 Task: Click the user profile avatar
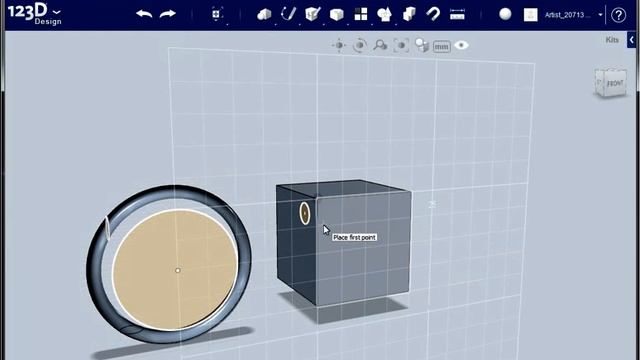pyautogui.click(x=531, y=15)
